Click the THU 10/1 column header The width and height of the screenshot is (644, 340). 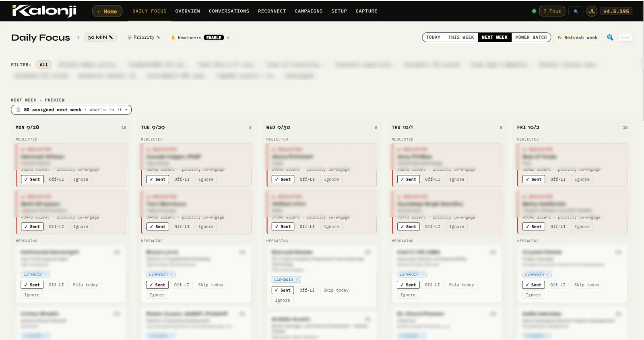coord(402,127)
